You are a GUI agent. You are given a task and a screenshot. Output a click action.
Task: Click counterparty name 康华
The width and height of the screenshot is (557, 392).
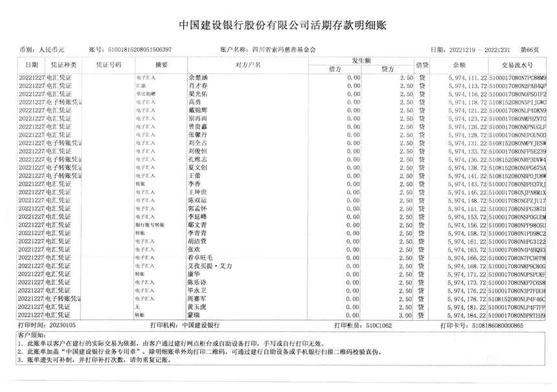coord(194,273)
